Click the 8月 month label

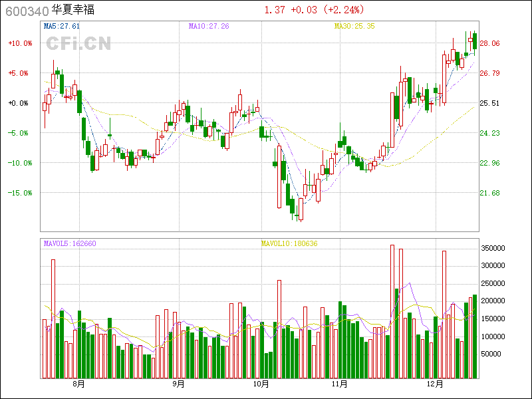(79, 384)
